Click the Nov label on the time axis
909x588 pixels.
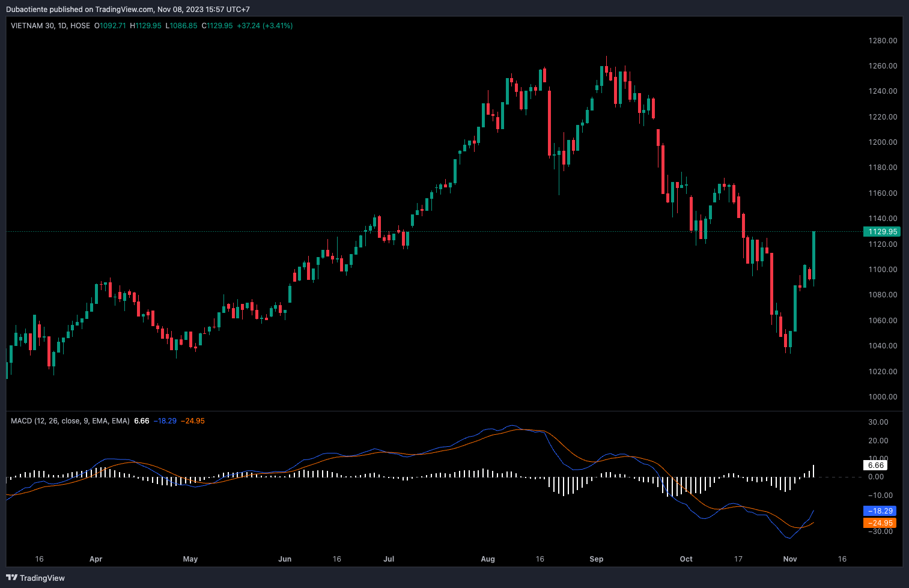[x=790, y=559]
